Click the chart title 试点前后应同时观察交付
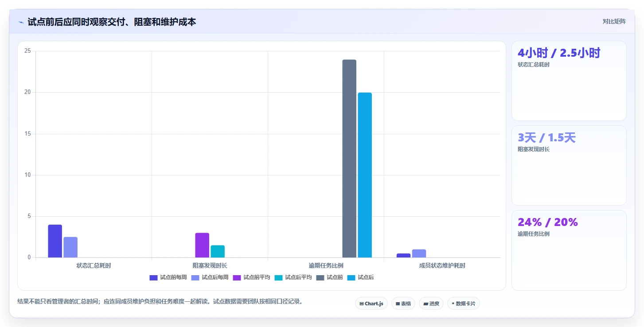 coord(112,22)
